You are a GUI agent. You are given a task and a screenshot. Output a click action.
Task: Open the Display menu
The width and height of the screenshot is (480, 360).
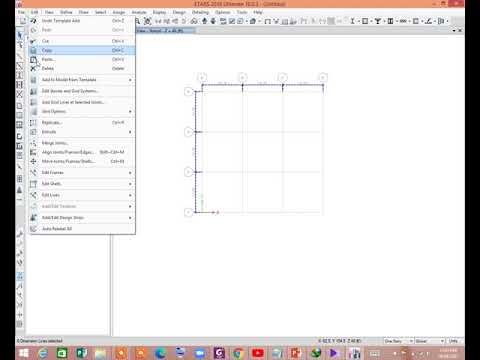pos(159,12)
